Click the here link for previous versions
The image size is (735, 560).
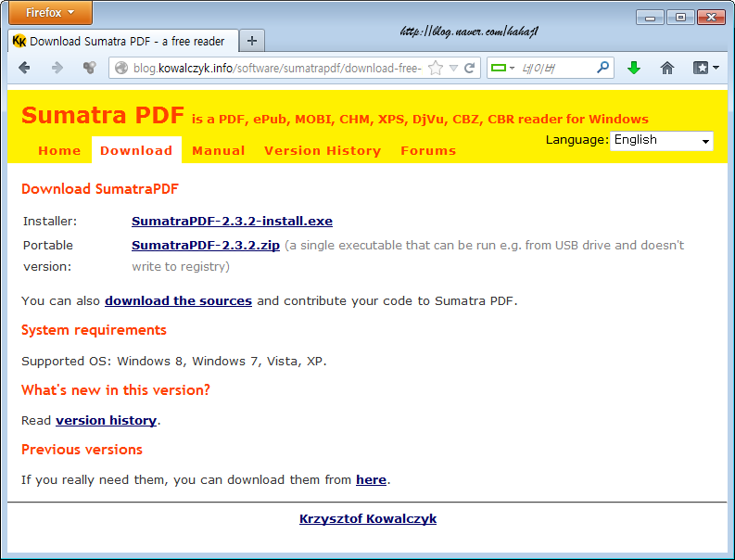pos(371,479)
